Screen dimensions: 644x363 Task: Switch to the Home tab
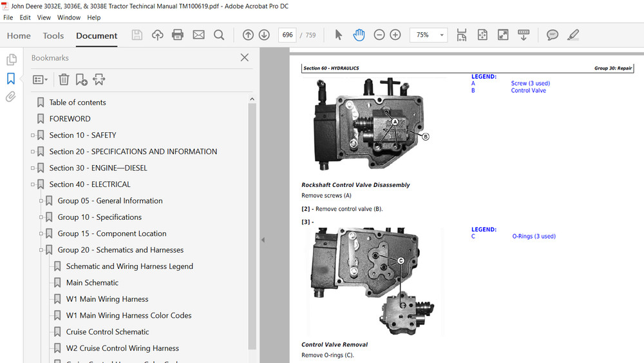click(19, 35)
